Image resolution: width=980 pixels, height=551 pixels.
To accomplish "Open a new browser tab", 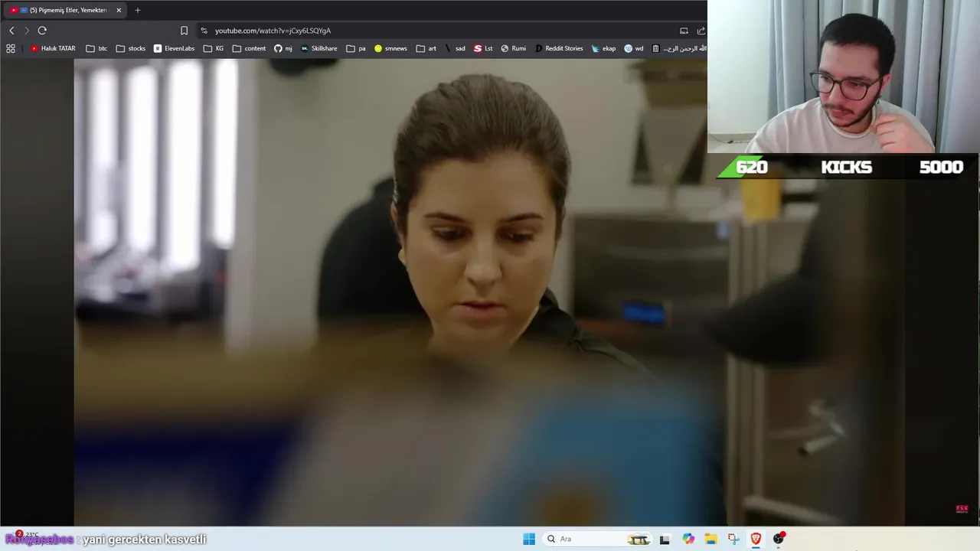I will pyautogui.click(x=138, y=10).
